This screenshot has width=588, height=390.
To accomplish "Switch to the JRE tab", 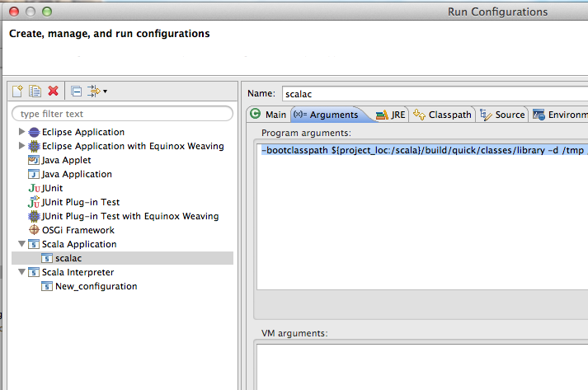I will [391, 115].
